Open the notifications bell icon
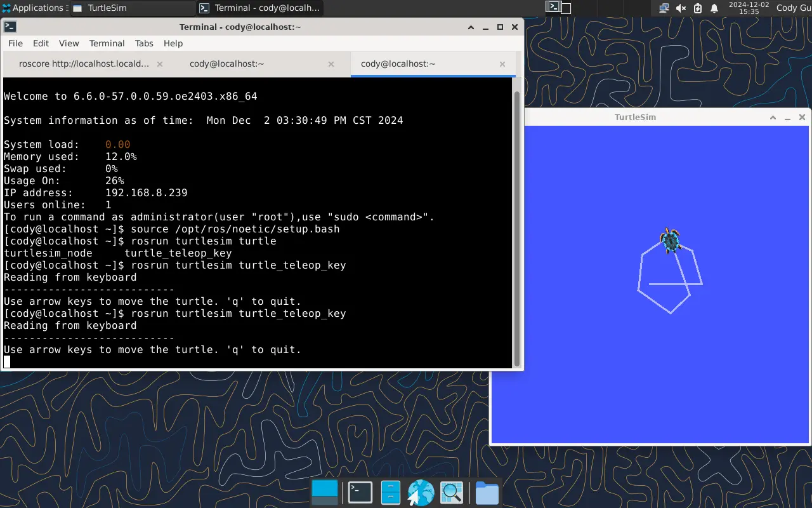The height and width of the screenshot is (508, 812). pos(714,8)
